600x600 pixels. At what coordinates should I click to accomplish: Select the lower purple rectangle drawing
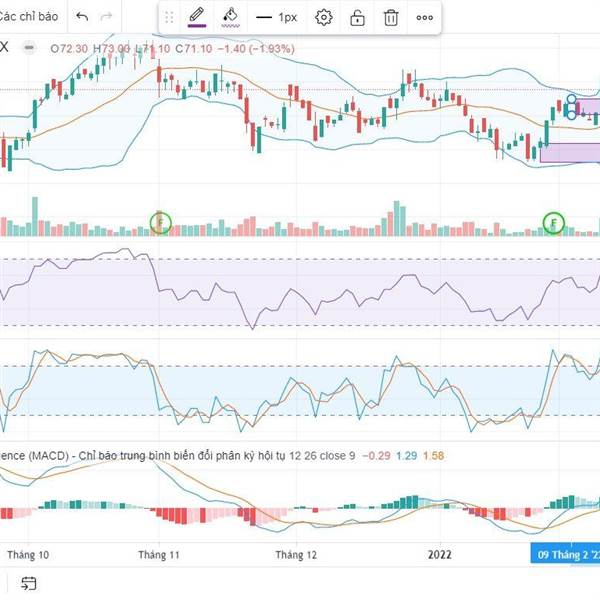click(x=570, y=153)
